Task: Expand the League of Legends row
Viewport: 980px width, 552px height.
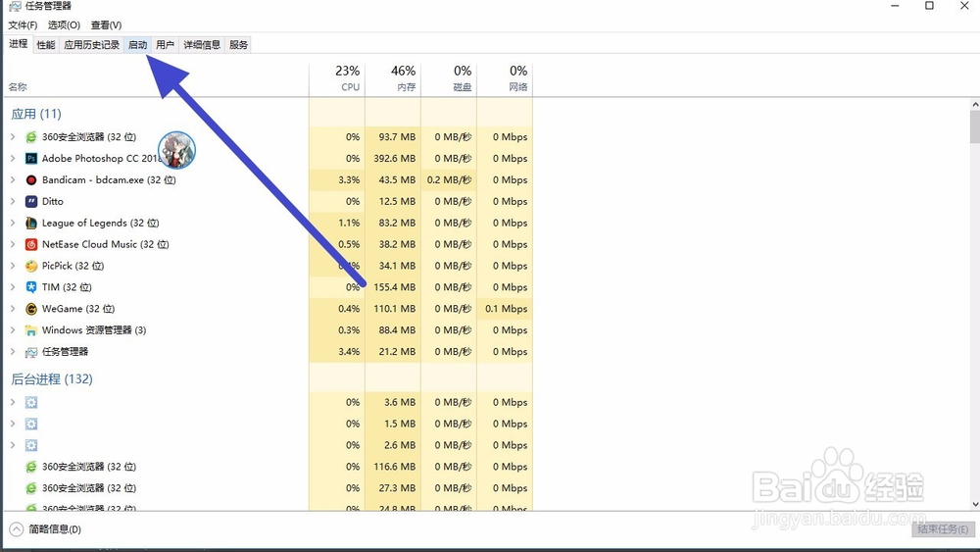Action: point(13,223)
